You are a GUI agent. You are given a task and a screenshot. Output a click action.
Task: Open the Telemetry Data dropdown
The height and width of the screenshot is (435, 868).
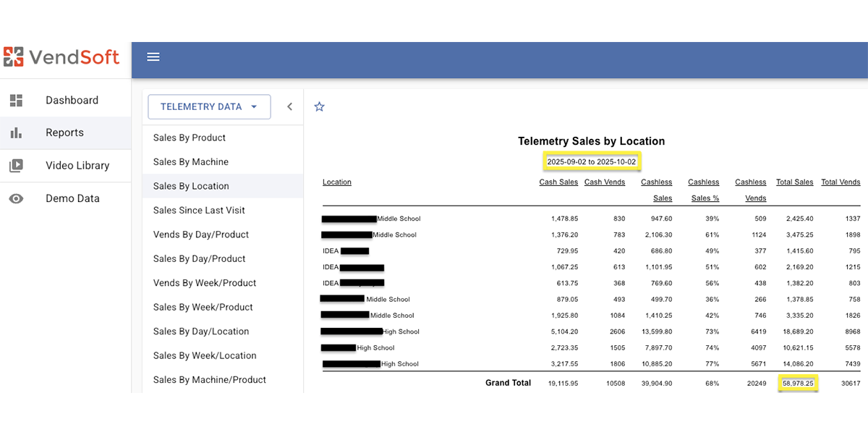(209, 106)
